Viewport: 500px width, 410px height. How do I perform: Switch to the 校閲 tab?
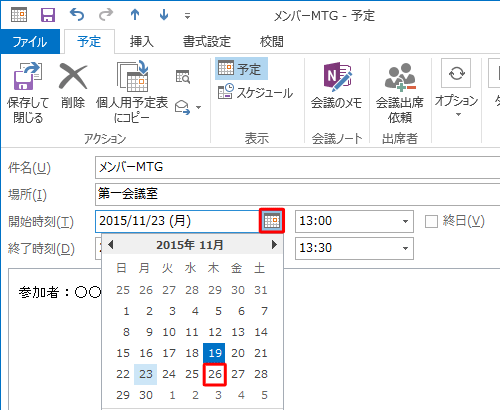(x=271, y=42)
